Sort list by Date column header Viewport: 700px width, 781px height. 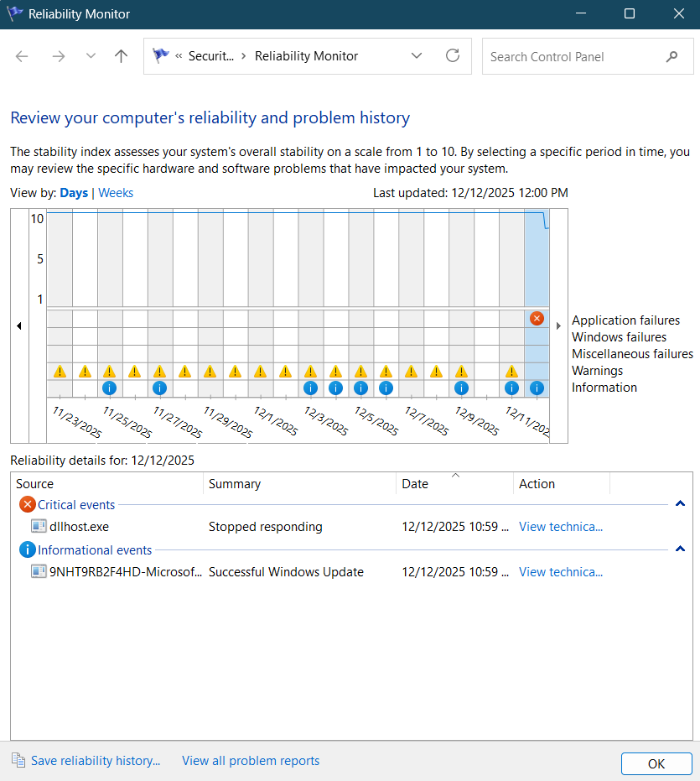(x=415, y=484)
